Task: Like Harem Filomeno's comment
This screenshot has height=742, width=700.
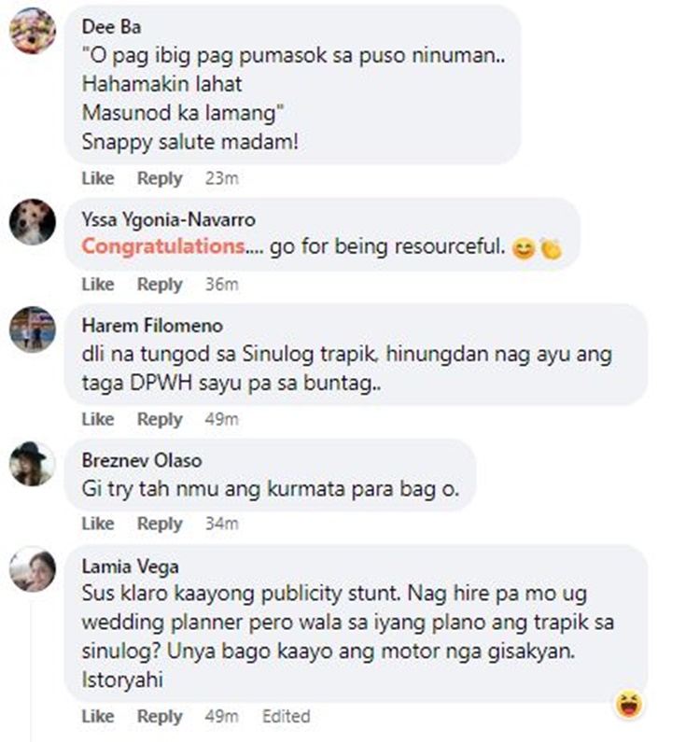Action: pyautogui.click(x=98, y=419)
